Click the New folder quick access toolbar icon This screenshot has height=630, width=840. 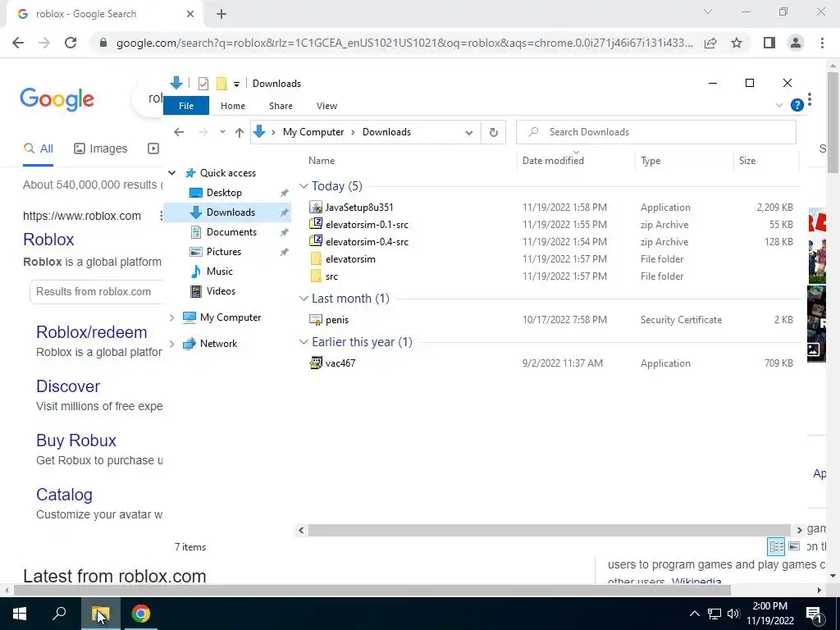(x=221, y=84)
